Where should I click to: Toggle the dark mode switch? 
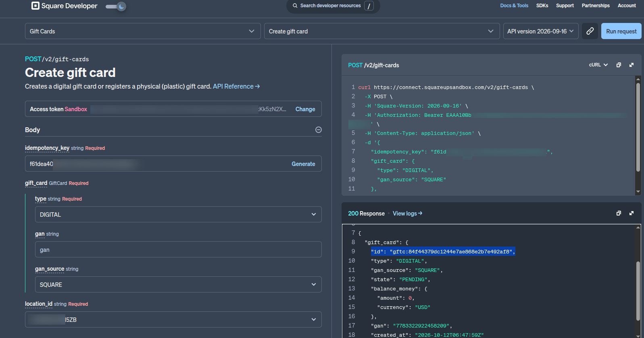(x=116, y=6)
